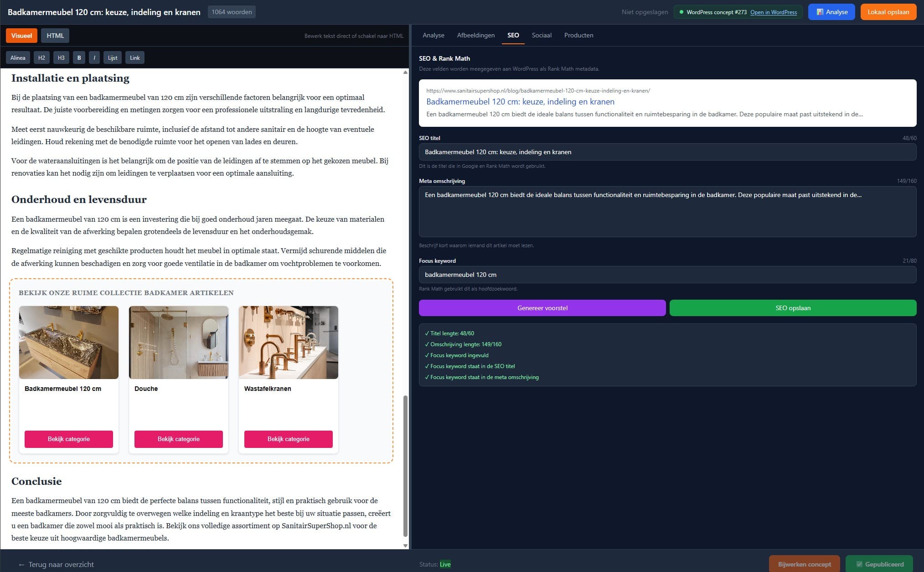This screenshot has width=924, height=572.
Task: Click into the Meta omschrijving textarea
Action: pos(667,212)
